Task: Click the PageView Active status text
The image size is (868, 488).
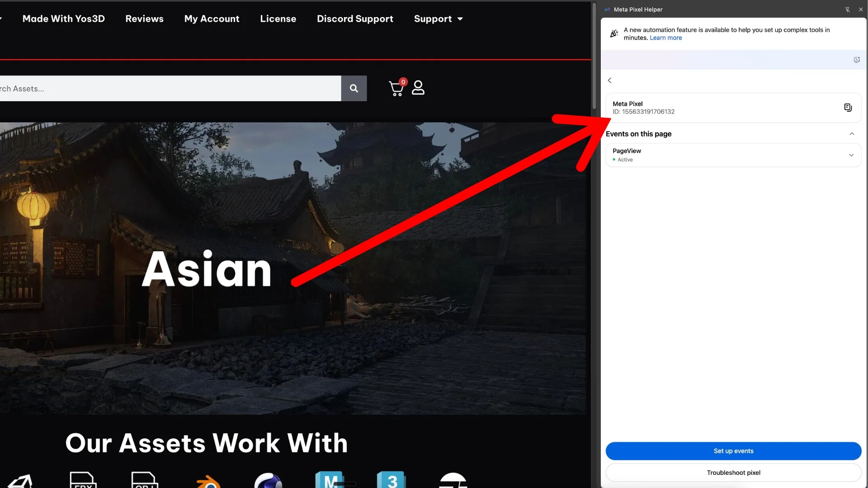Action: pyautogui.click(x=625, y=160)
